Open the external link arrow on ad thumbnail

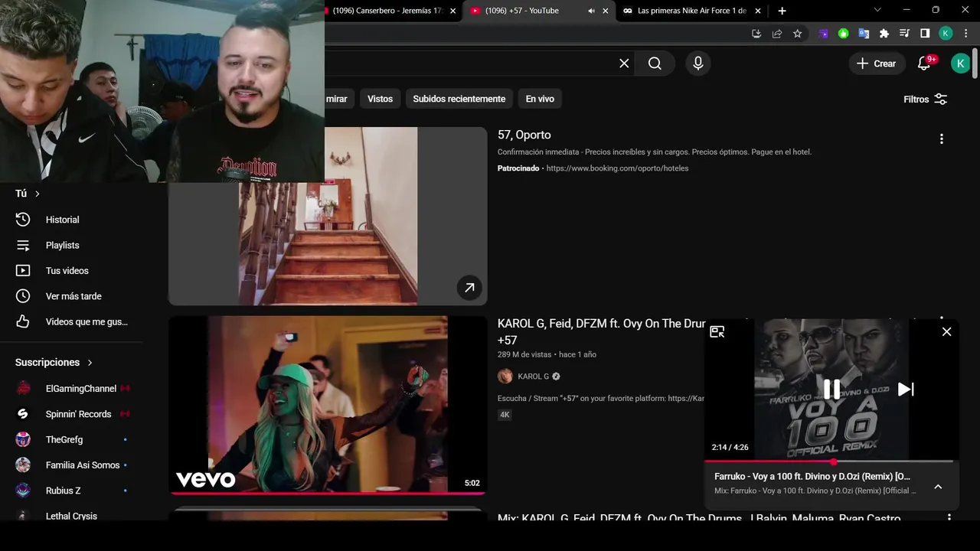click(469, 287)
